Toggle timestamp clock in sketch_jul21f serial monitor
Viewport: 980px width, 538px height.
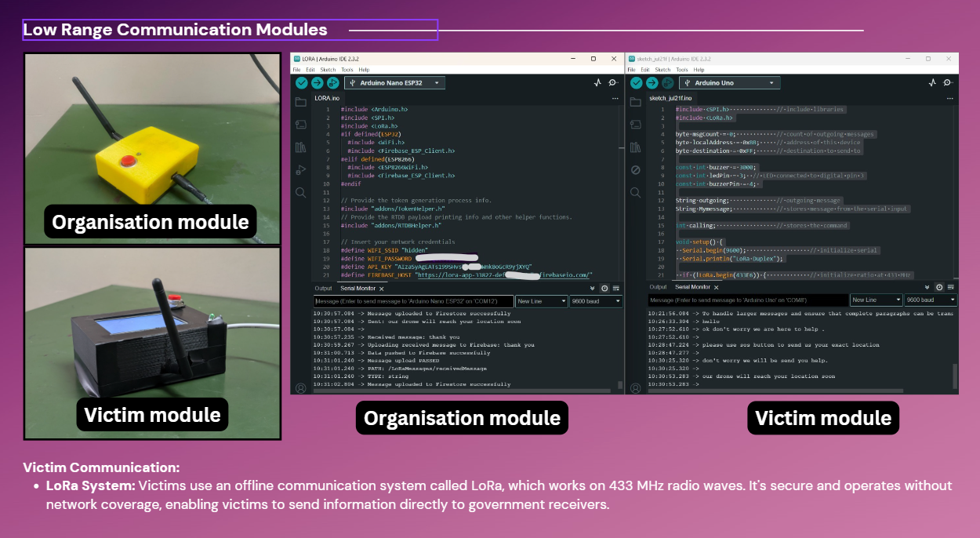tap(940, 288)
